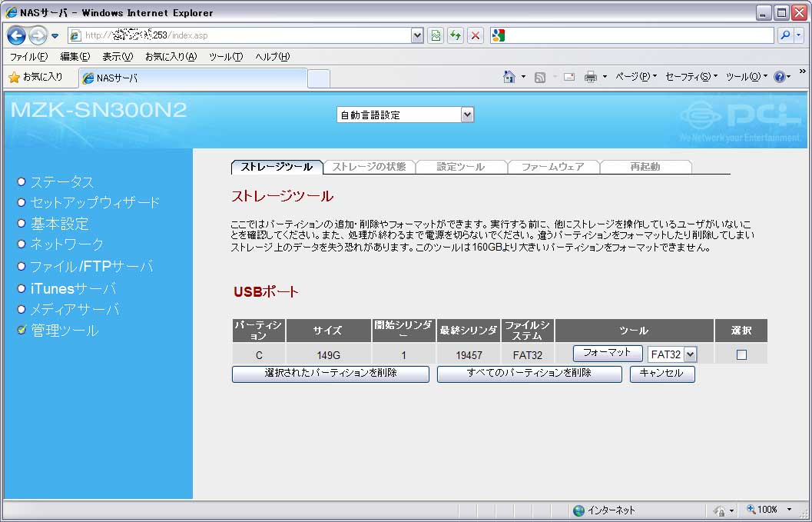Open the お気に入り(A) menu
This screenshot has height=522, width=812.
(x=171, y=56)
